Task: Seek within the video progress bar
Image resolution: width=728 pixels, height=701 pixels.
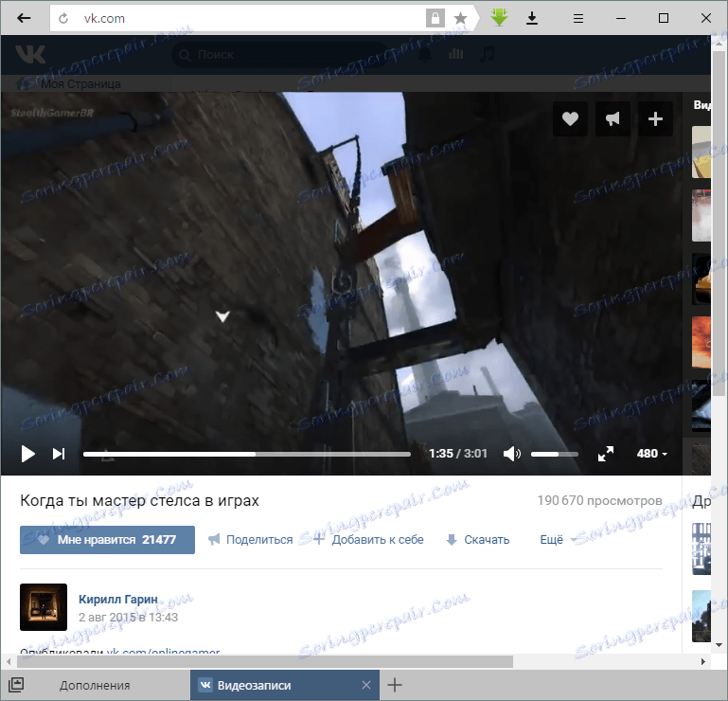Action: click(246, 454)
